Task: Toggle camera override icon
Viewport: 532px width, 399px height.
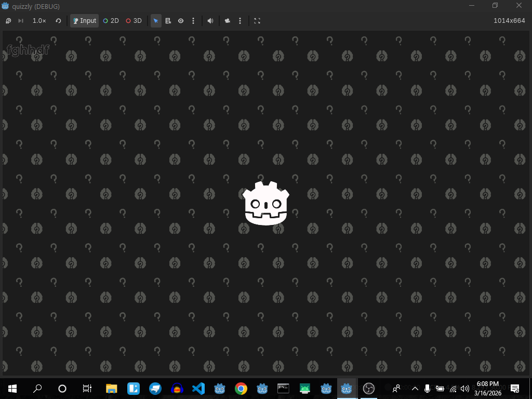Action: [228, 21]
